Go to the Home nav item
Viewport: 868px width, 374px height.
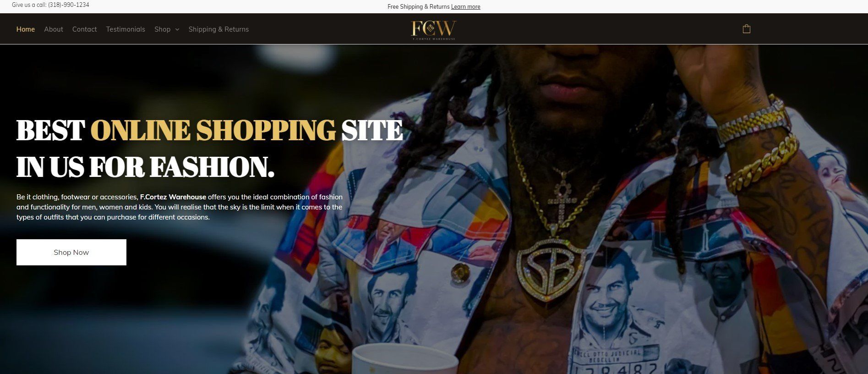click(26, 29)
